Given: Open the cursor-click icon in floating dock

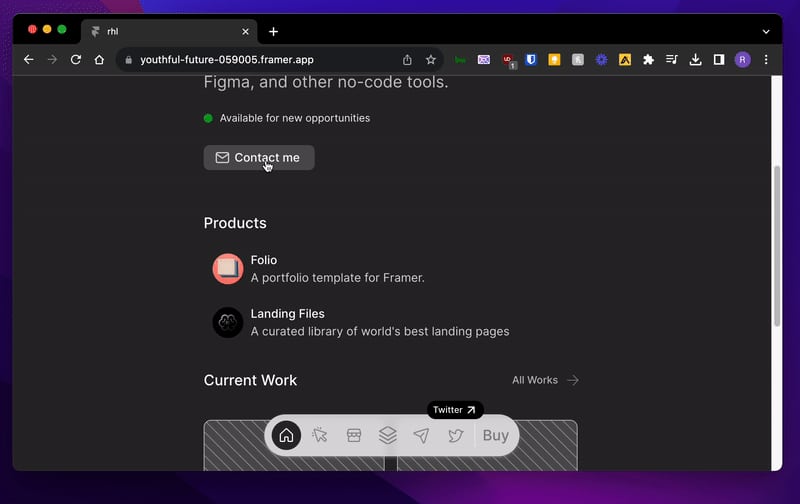Looking at the screenshot, I should click(x=320, y=435).
